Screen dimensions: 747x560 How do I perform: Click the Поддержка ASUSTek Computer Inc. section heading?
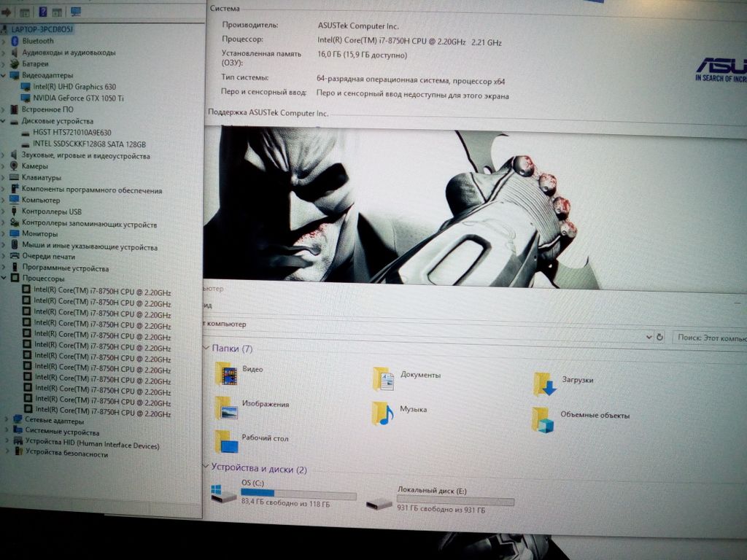[268, 113]
